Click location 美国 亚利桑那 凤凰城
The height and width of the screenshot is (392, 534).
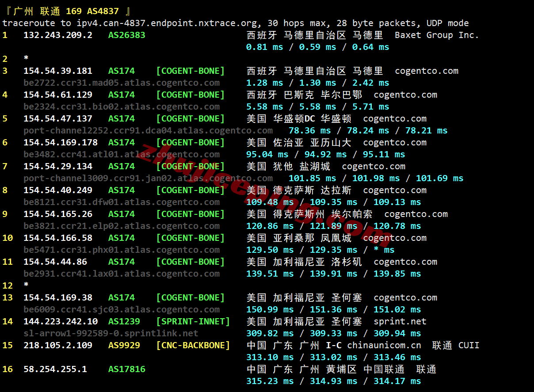point(299,238)
